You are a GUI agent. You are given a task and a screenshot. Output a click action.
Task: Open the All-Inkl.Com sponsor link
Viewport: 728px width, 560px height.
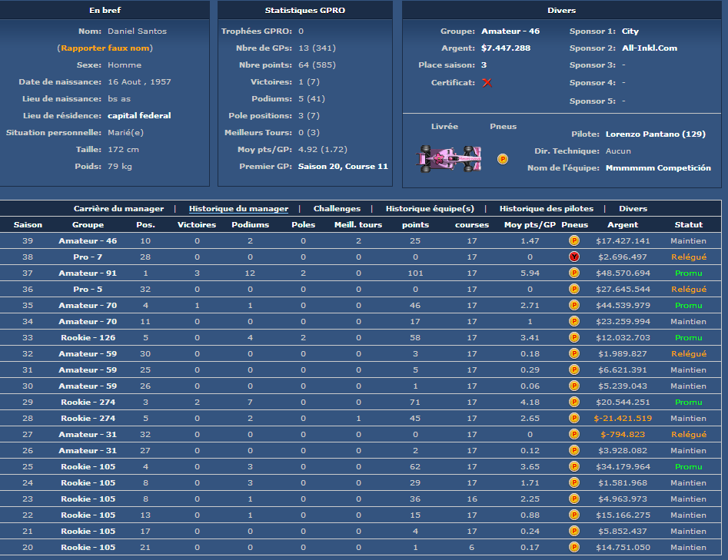(650, 48)
